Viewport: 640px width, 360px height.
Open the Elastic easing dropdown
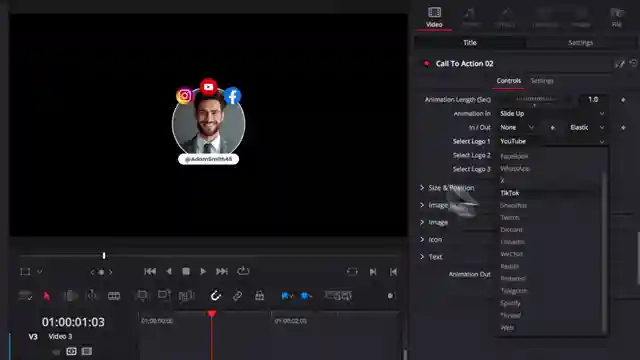pyautogui.click(x=587, y=127)
